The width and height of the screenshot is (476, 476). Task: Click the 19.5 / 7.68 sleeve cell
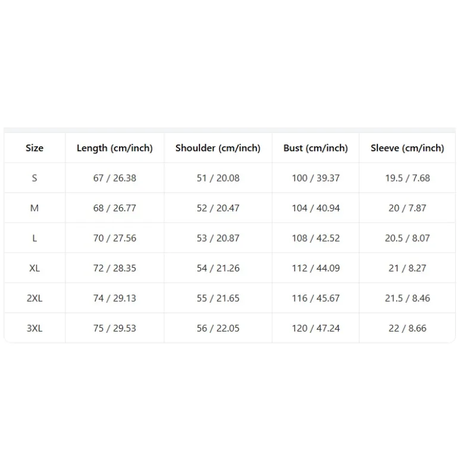[407, 178]
